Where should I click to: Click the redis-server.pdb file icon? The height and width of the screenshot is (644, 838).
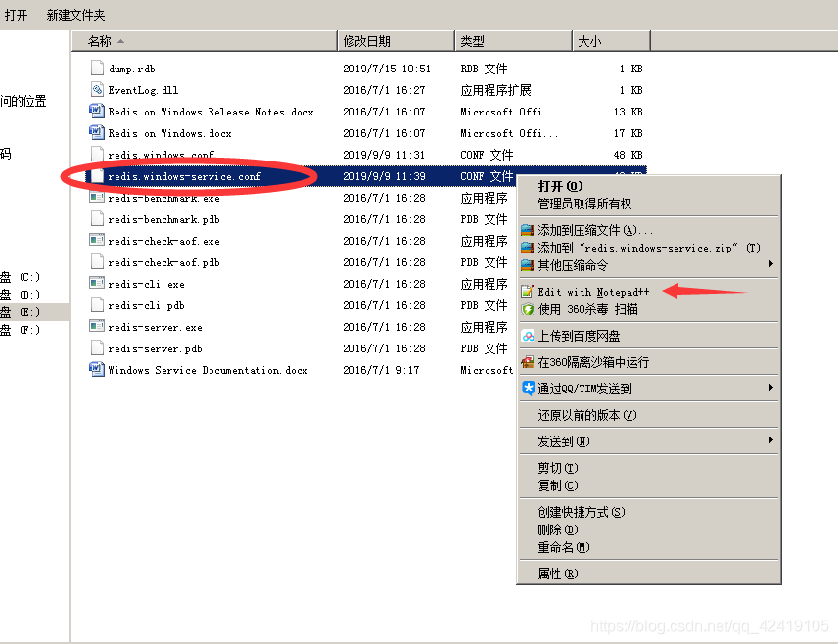(x=97, y=347)
